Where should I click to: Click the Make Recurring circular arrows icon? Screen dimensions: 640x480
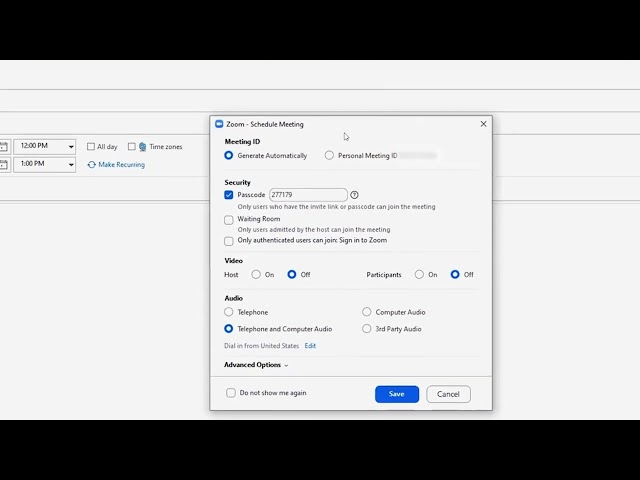pos(92,164)
